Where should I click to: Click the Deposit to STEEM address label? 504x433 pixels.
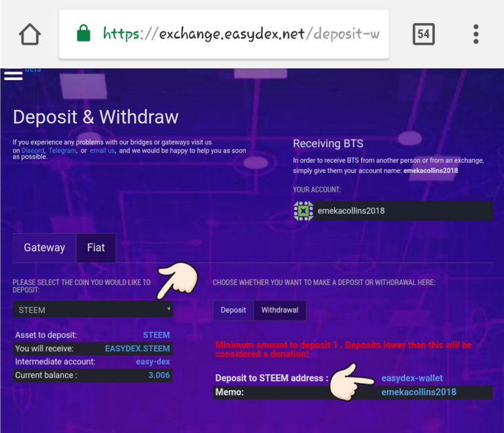pyautogui.click(x=272, y=378)
